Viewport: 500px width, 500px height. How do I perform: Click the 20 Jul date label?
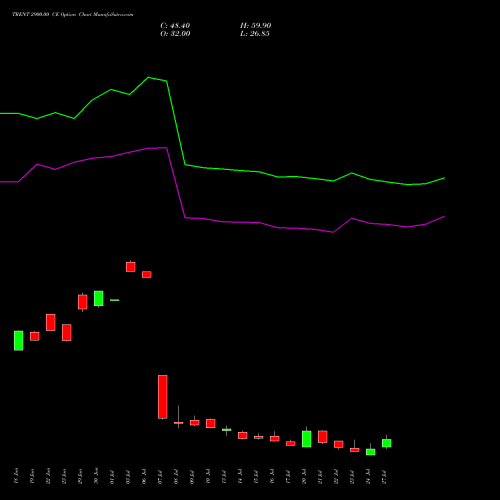coord(305,477)
